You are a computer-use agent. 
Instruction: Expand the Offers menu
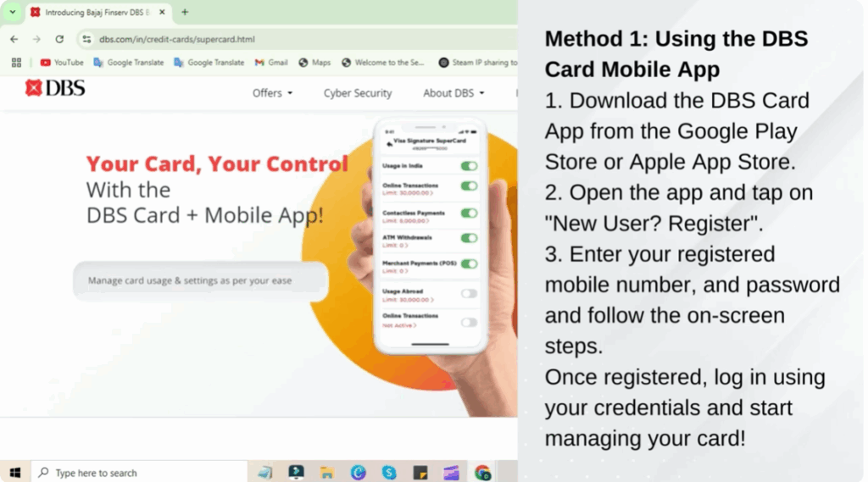pos(272,93)
